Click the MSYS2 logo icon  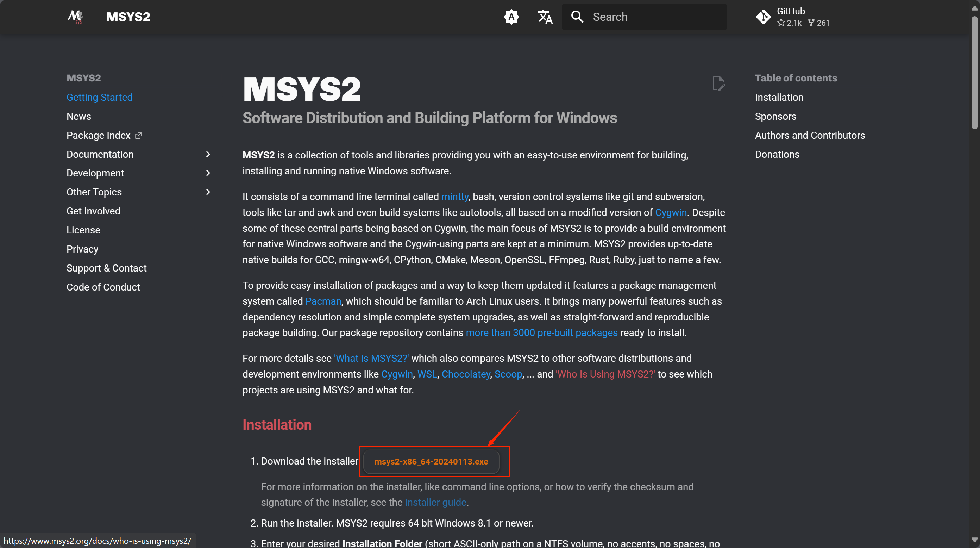[75, 17]
